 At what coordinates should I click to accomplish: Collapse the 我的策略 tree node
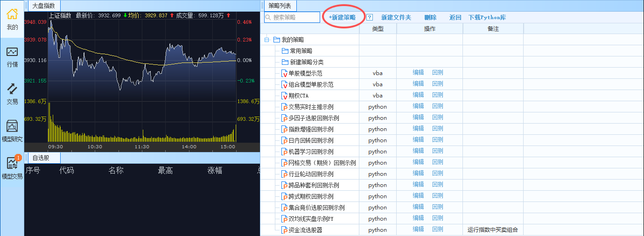267,40
